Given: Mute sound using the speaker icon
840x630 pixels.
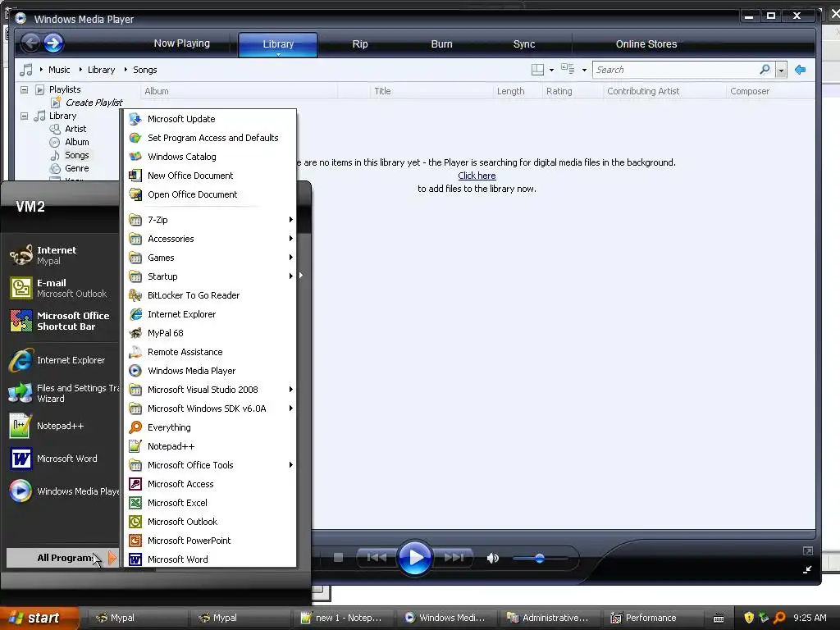Looking at the screenshot, I should pyautogui.click(x=492, y=558).
